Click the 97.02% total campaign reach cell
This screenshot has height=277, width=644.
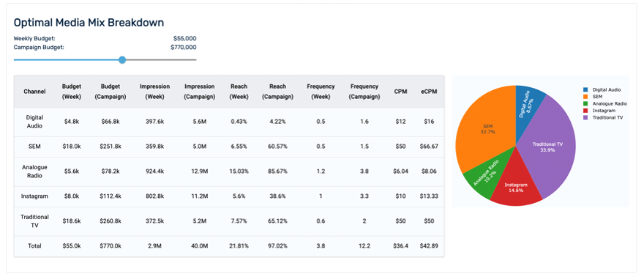277,245
